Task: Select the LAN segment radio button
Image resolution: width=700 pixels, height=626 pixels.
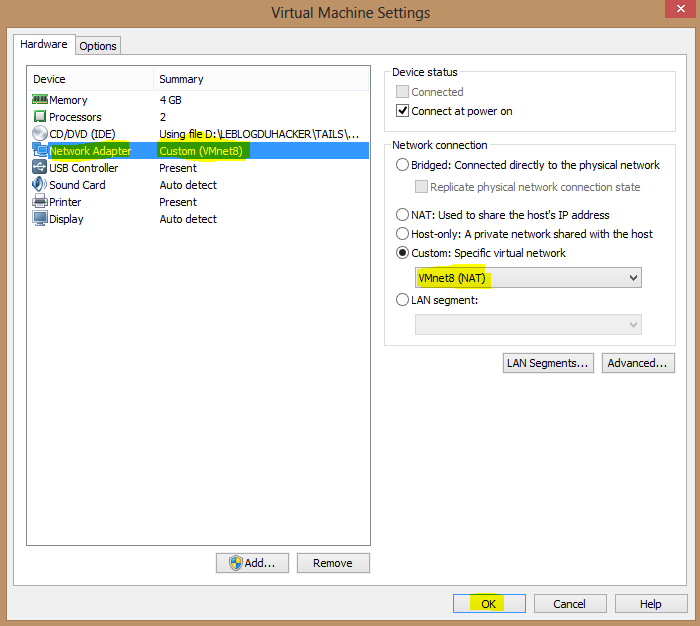Action: [x=402, y=300]
